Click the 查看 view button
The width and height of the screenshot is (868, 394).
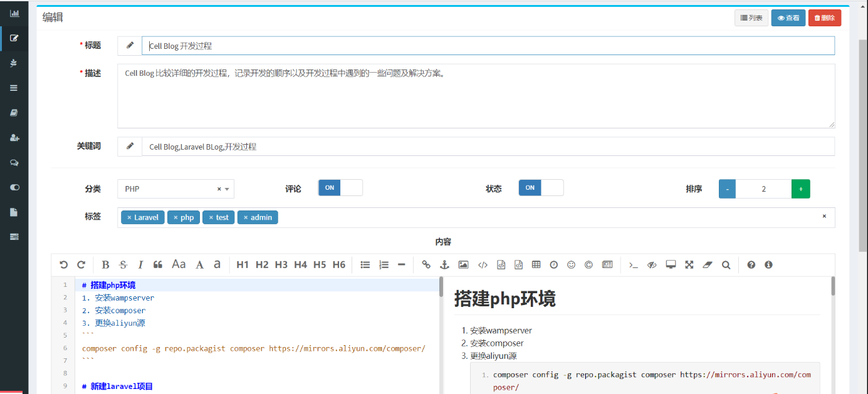(x=788, y=18)
